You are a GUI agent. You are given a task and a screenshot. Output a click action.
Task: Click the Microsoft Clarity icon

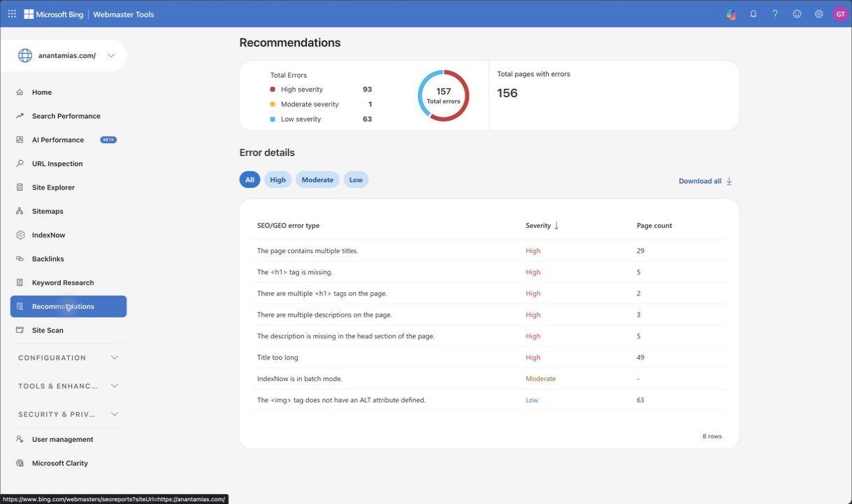click(x=20, y=463)
